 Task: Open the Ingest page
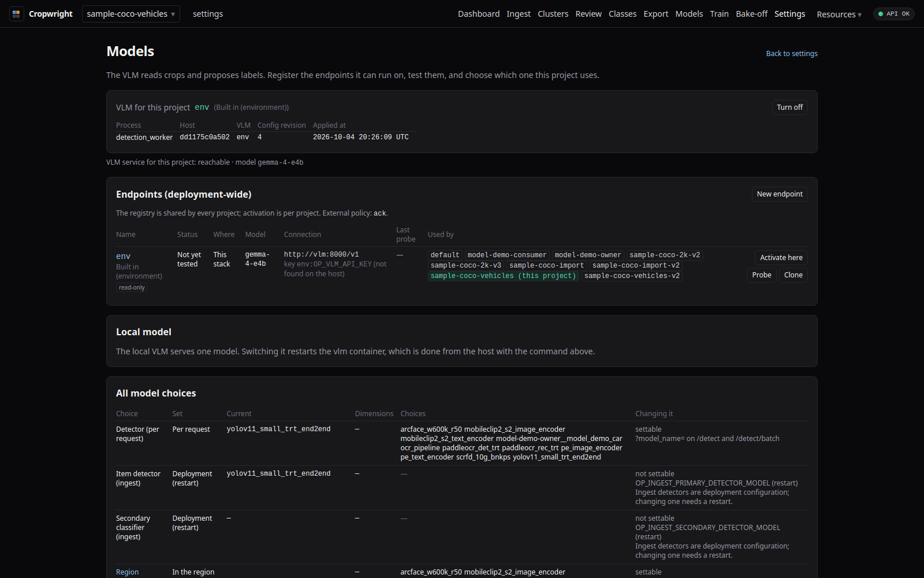click(519, 14)
